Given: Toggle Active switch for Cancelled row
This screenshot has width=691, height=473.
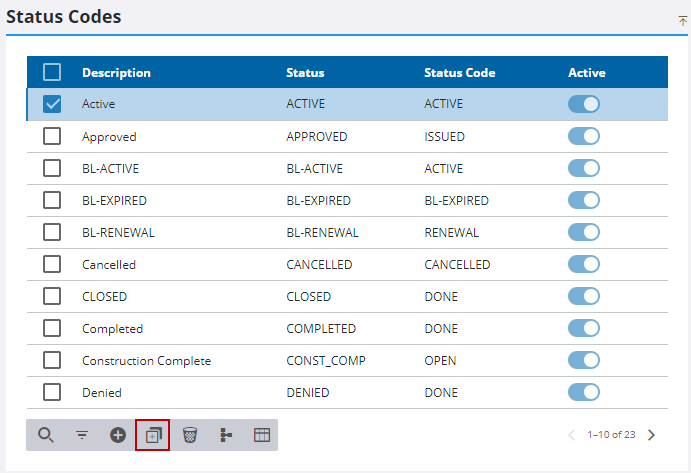Looking at the screenshot, I should 584,264.
